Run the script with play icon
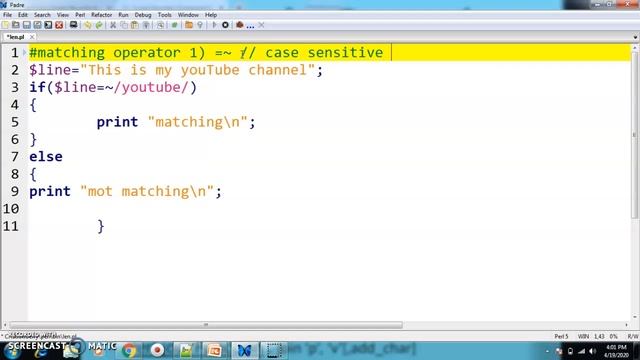Screen dimensions: 640x360 214,25
